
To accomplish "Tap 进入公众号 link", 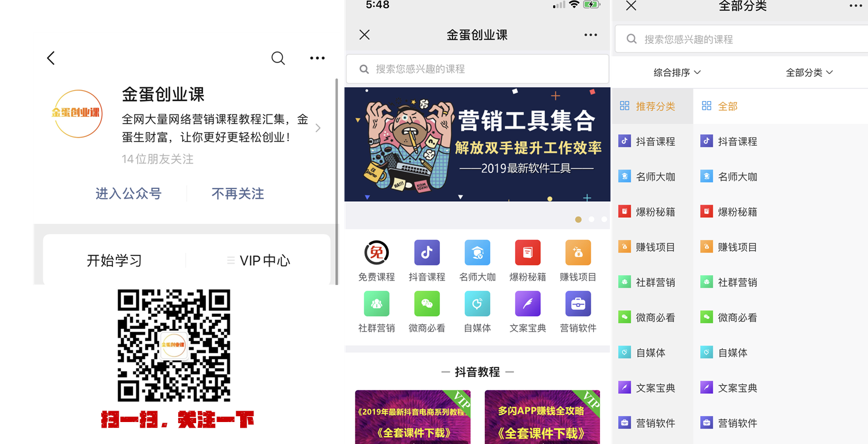I will [128, 194].
